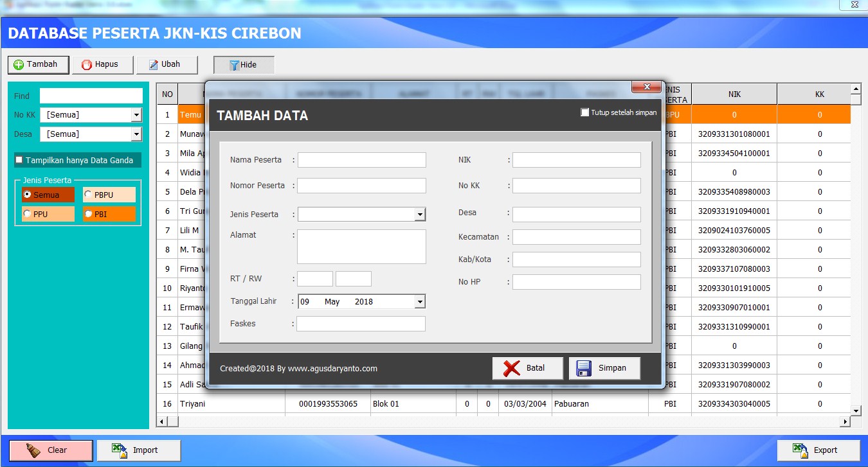This screenshot has width=868, height=467.
Task: Click the Hapus delete icon
Action: (x=86, y=64)
